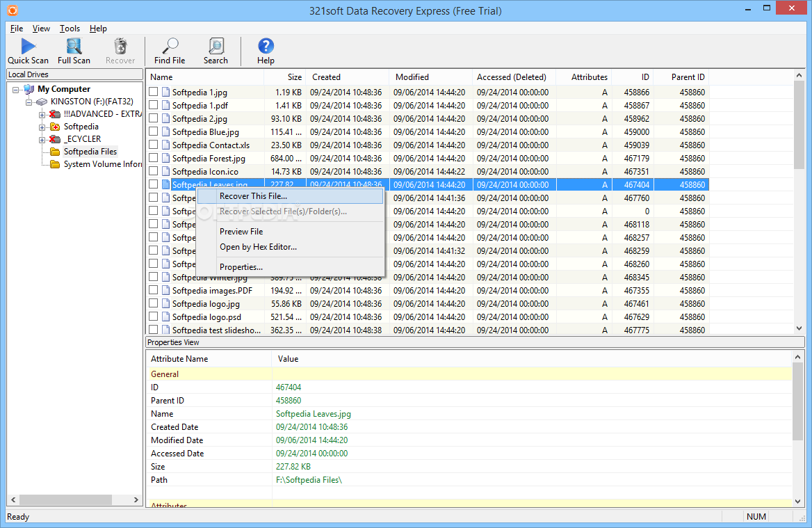Select the KINGSTON (F:) drive icon
Image resolution: width=812 pixels, height=528 pixels.
pyautogui.click(x=42, y=102)
